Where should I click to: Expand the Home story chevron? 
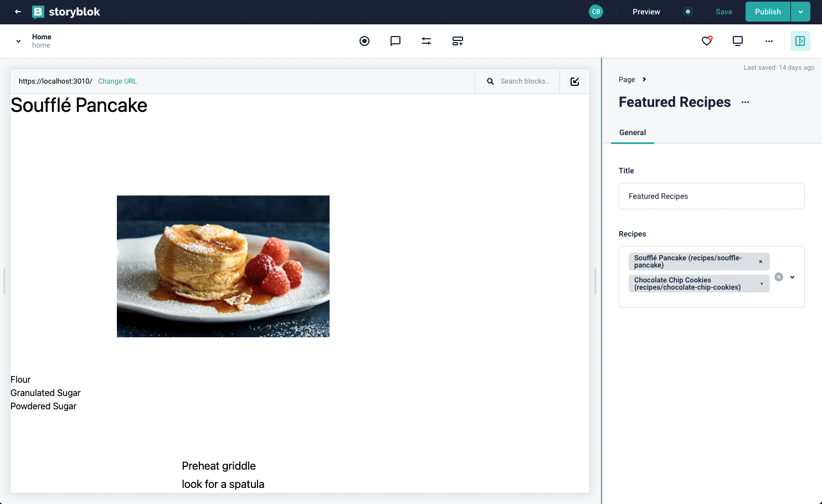18,41
